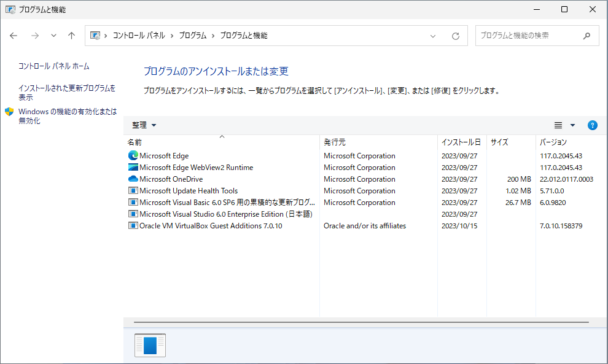Viewport: 608px width, 364px height.
Task: Select Oracle VM VirtualBox Guest Additions 7.0.10
Action: (x=211, y=226)
